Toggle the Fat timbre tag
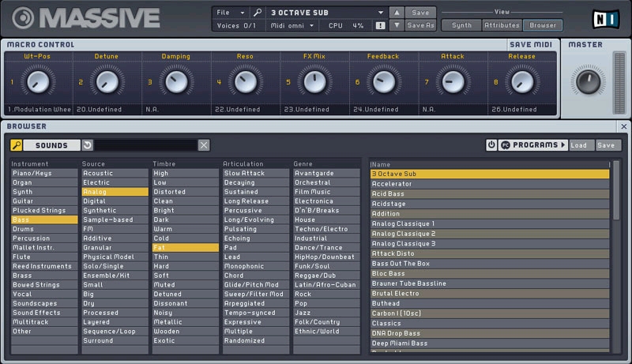Screen dimensions: 632x364 pyautogui.click(x=186, y=248)
